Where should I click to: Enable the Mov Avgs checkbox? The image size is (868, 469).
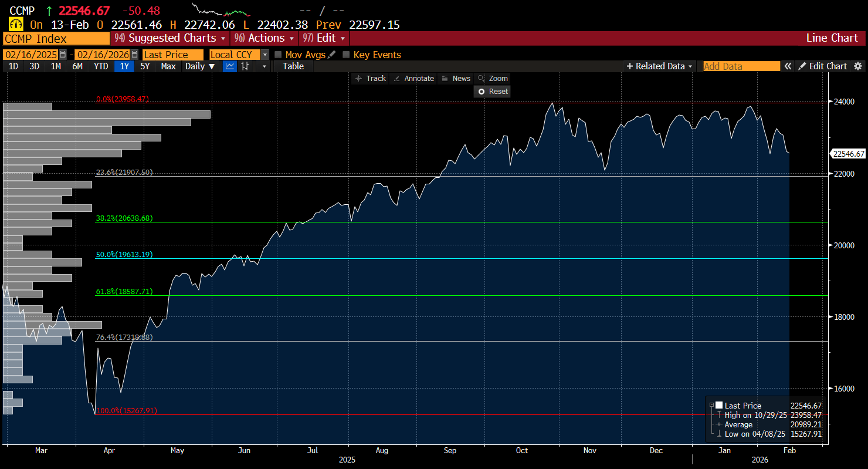click(x=279, y=55)
